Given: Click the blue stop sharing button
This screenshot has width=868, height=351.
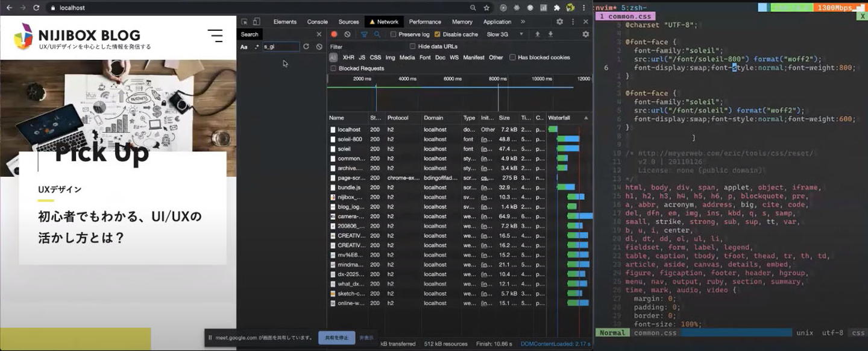Looking at the screenshot, I should (x=336, y=338).
